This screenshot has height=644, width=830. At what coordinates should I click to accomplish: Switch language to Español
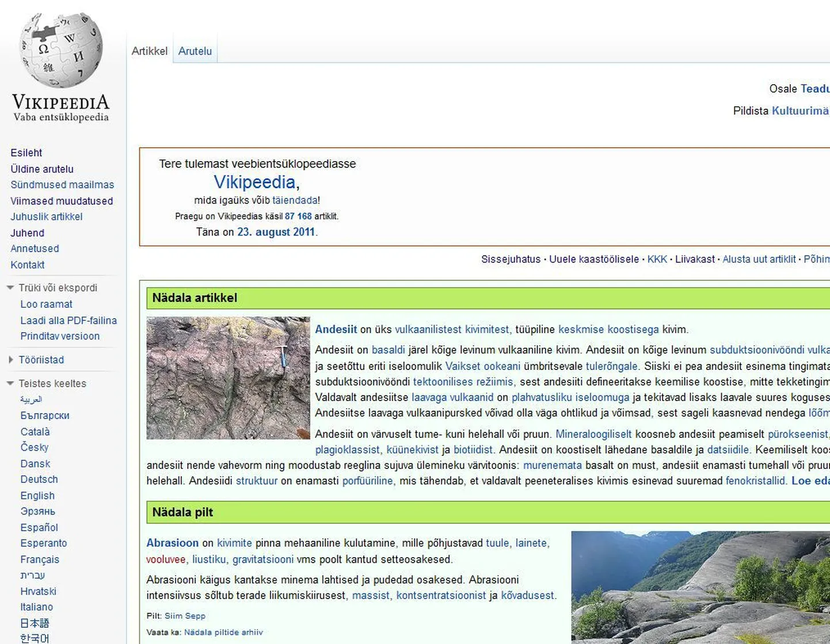39,527
